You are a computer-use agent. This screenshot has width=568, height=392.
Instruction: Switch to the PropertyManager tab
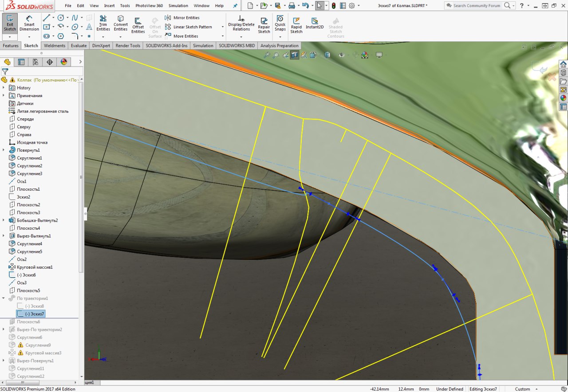pos(21,62)
